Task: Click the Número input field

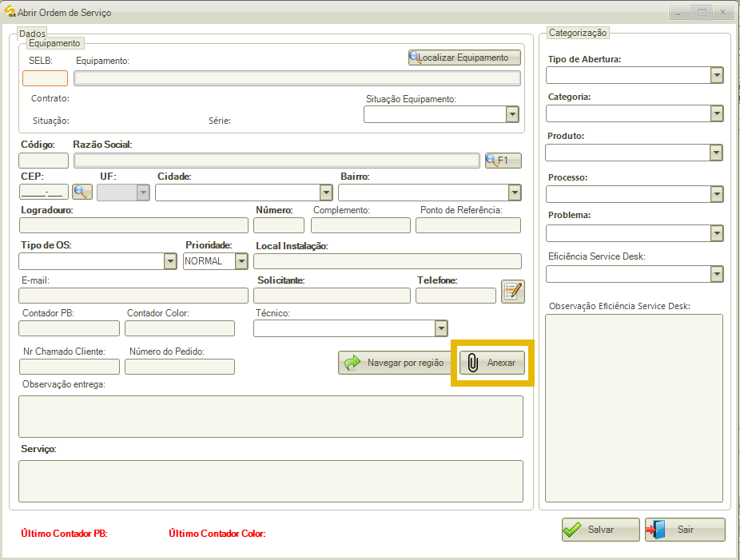Action: (x=279, y=225)
